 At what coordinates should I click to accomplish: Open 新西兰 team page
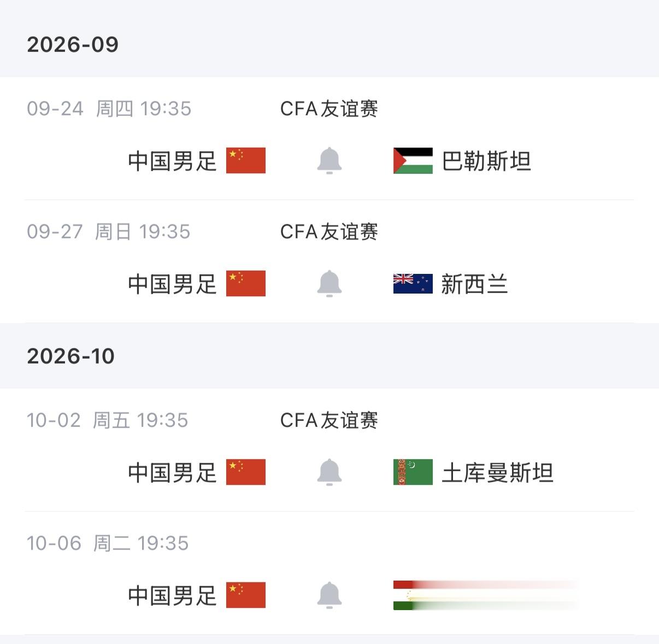pyautogui.click(x=475, y=284)
